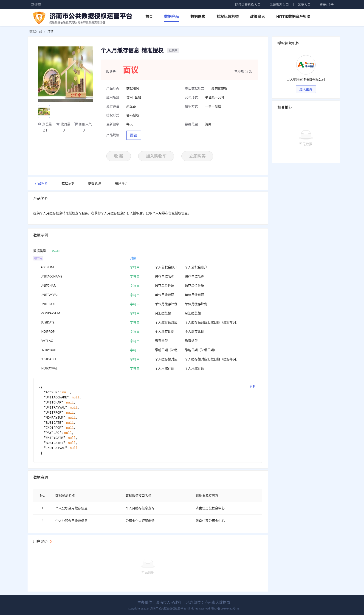Click the JSON data type value
The width and height of the screenshot is (364, 615).
coord(56,251)
